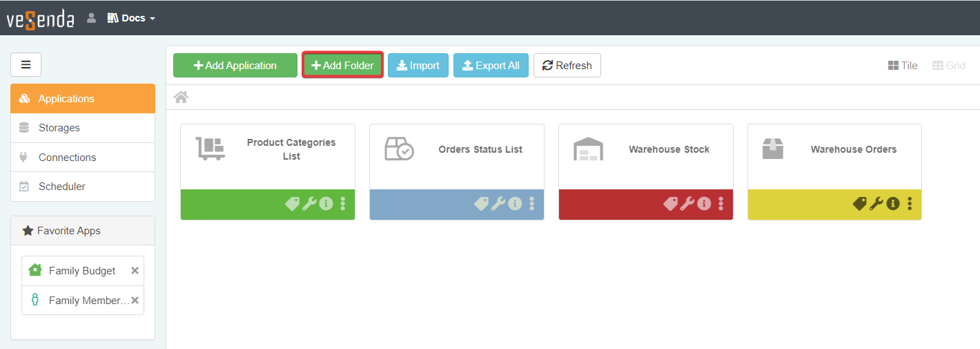The height and width of the screenshot is (349, 980).
Task: Remove Family Budget from favorites
Action: (135, 271)
